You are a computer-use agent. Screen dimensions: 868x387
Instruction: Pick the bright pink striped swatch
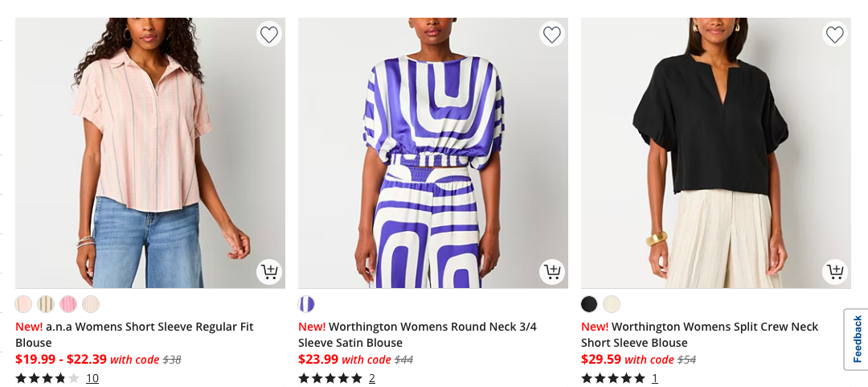68,304
